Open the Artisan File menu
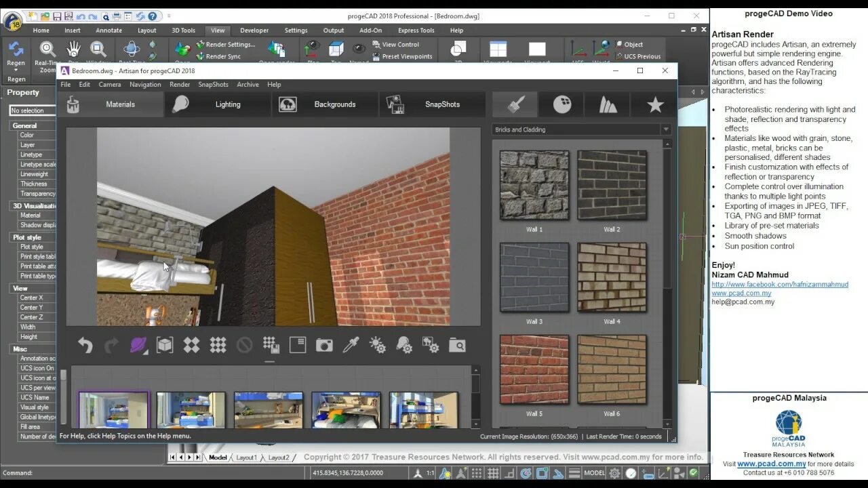The image size is (868, 488). (66, 85)
